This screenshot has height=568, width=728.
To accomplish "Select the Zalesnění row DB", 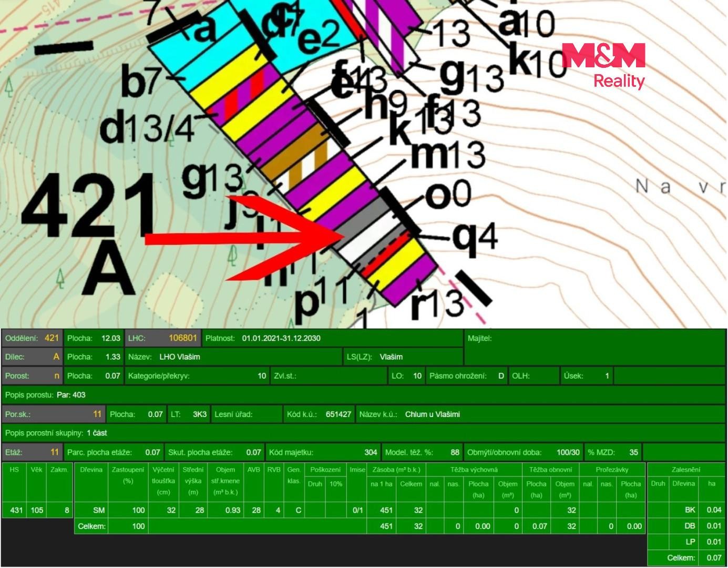I will (x=686, y=526).
